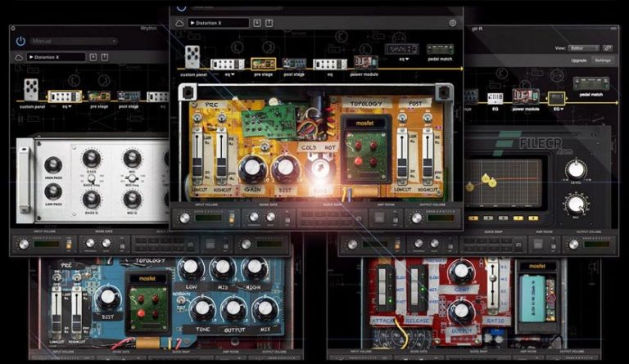Click the input volume knob in left window
The image size is (629, 364).
point(24,244)
